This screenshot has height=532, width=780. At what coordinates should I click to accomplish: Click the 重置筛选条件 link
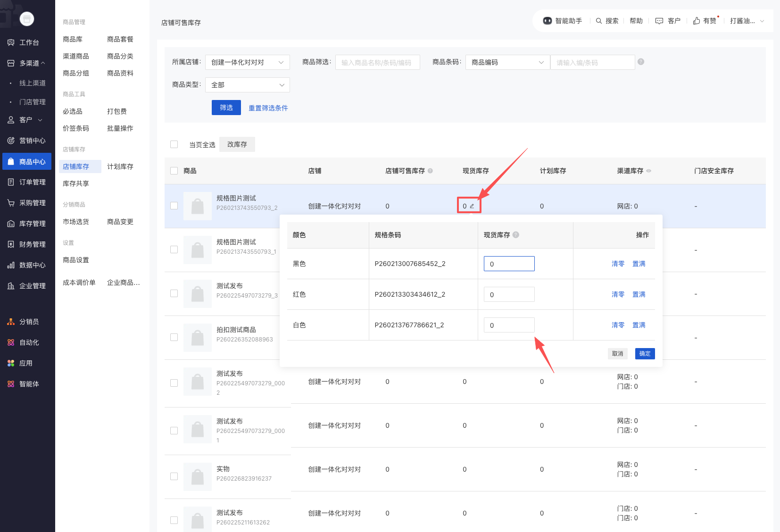pos(268,108)
